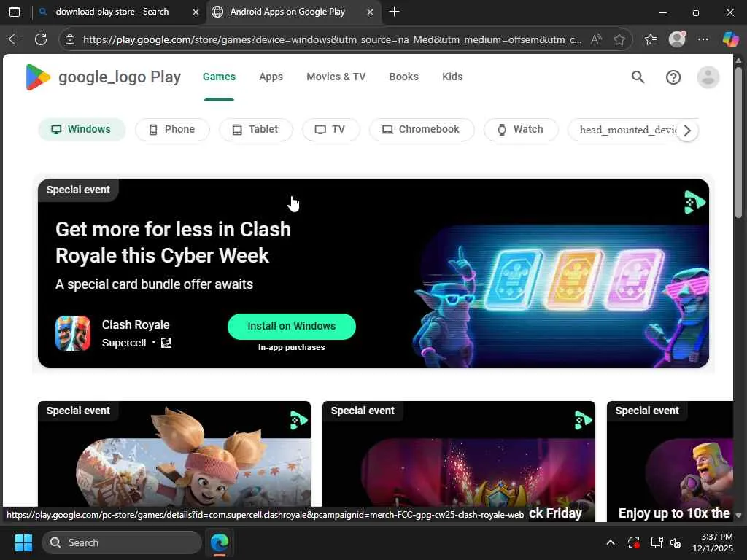Open the Edge profile avatar
The width and height of the screenshot is (747, 560).
tap(677, 39)
